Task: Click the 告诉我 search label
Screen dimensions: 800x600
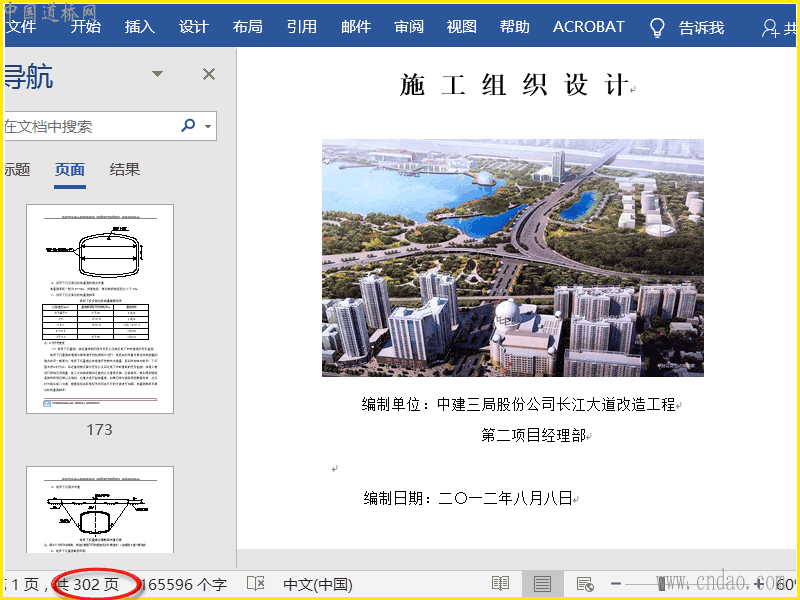Action: tap(702, 28)
